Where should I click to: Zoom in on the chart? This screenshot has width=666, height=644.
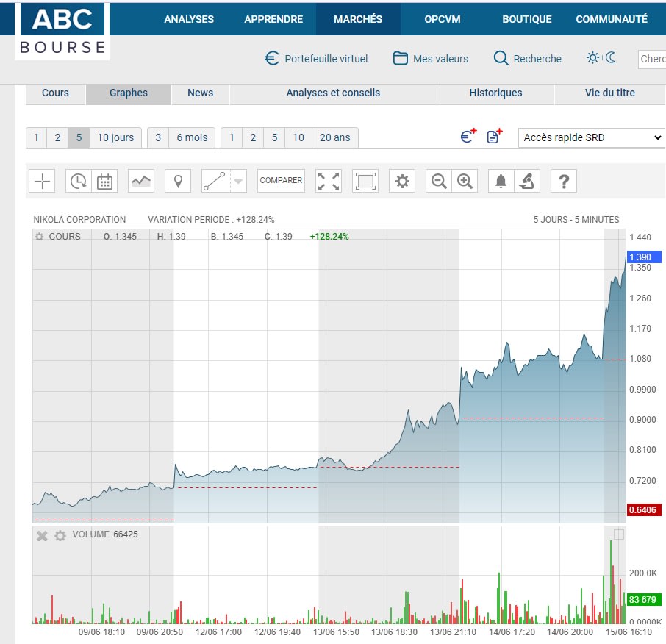[465, 181]
